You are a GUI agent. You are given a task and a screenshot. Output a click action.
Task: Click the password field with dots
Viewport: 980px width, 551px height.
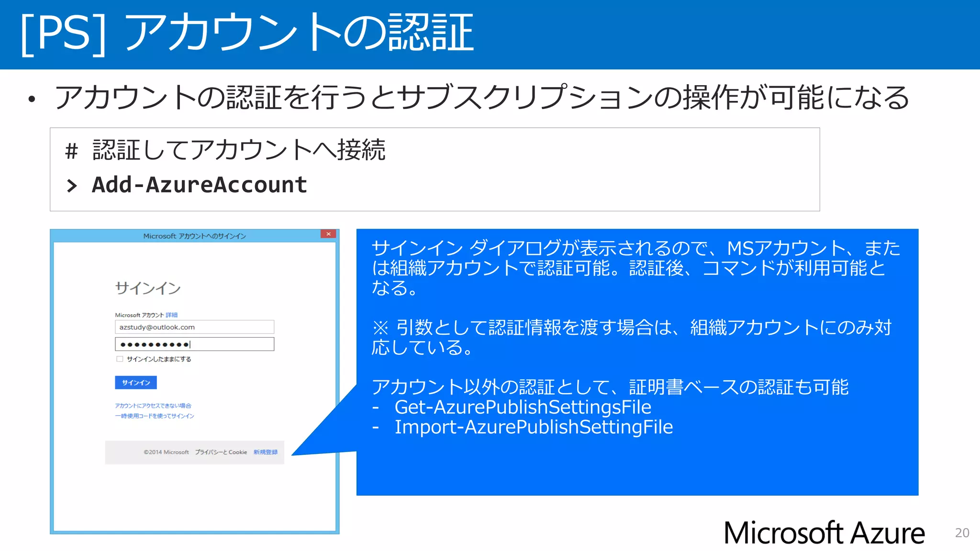[194, 344]
